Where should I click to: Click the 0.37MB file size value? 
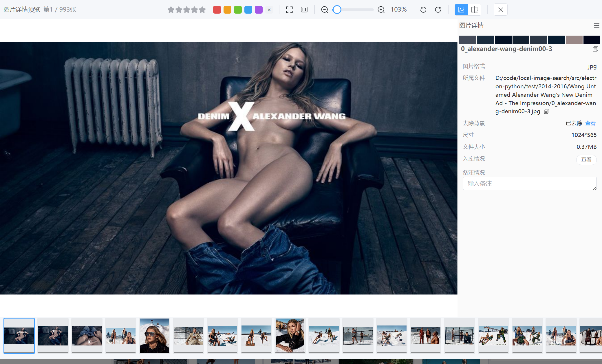(586, 147)
